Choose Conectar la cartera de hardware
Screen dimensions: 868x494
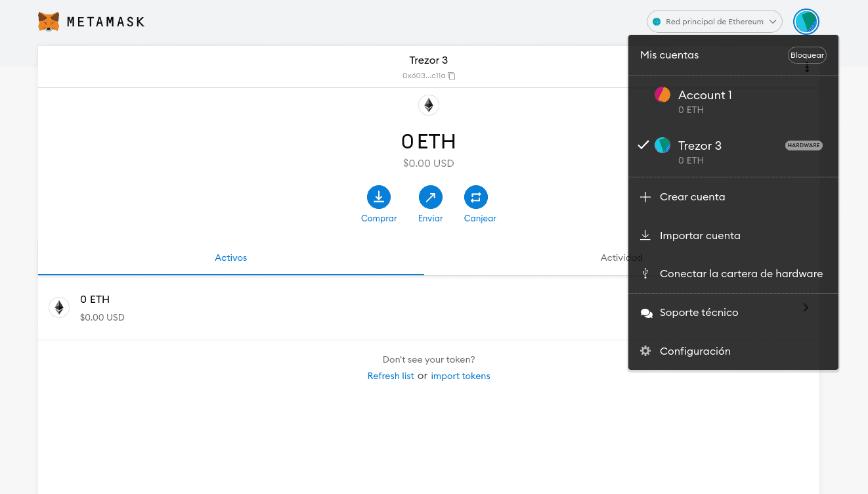[x=733, y=274]
